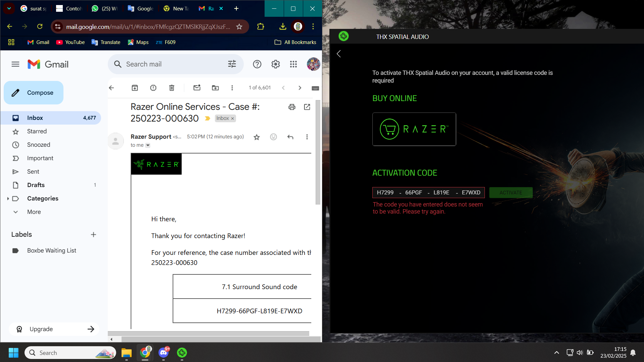Open Google account avatar in Gmail
Viewport: 644px width, 362px height.
click(313, 64)
